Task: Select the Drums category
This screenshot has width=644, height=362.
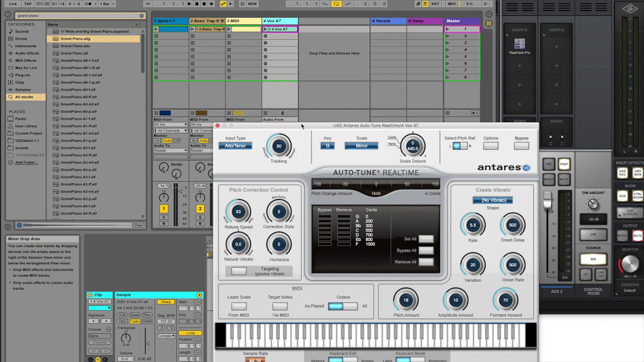Action: (21, 39)
